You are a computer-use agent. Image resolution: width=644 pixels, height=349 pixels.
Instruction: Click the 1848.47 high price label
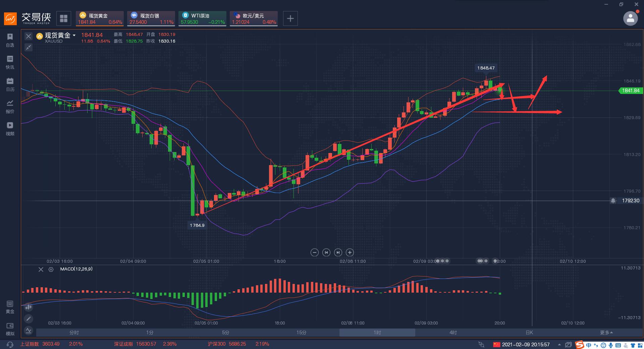click(x=486, y=68)
